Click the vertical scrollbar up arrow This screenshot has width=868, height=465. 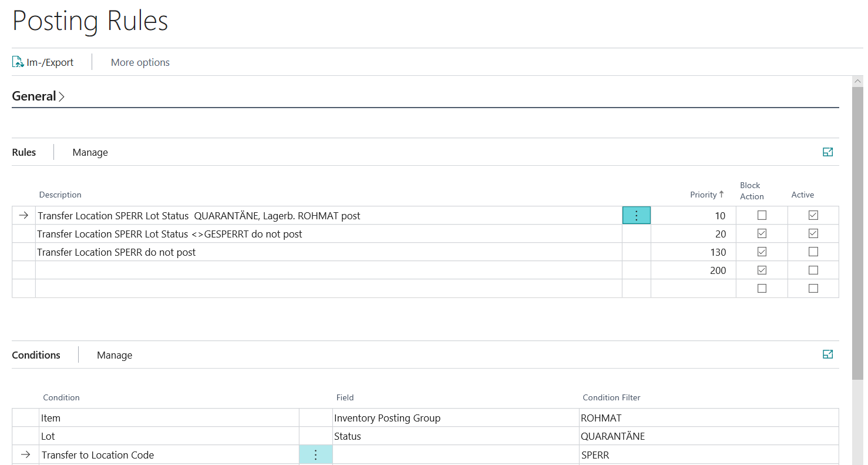858,81
